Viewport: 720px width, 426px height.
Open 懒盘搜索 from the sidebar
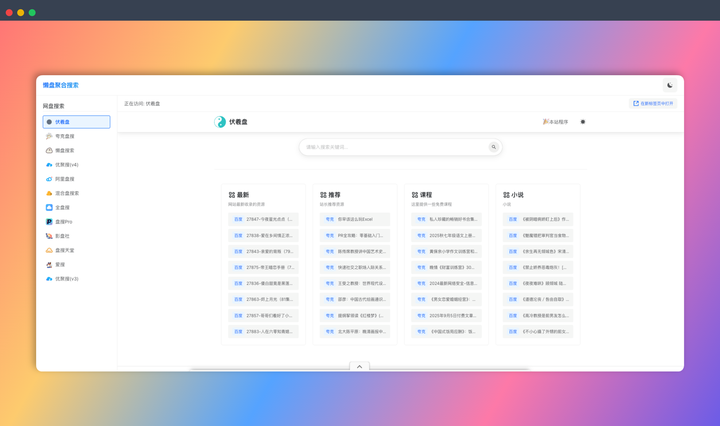click(x=64, y=151)
